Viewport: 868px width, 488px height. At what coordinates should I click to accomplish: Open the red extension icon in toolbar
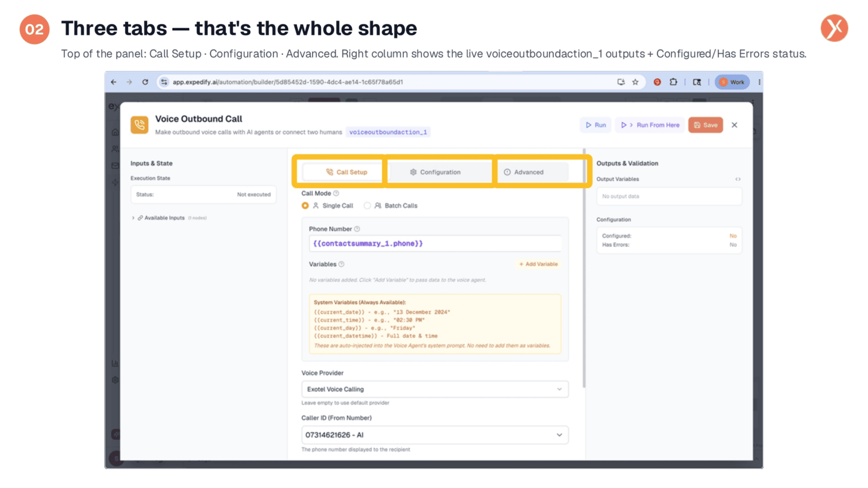tap(657, 82)
